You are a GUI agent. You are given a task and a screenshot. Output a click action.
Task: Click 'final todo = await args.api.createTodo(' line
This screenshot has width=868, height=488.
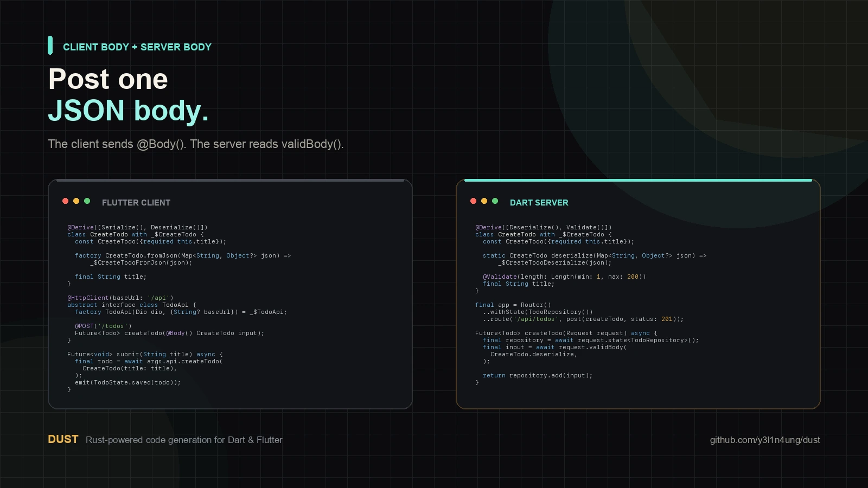coord(149,362)
